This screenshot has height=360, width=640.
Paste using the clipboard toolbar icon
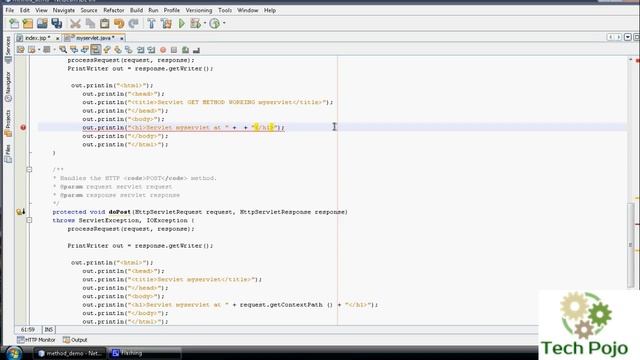104,23
